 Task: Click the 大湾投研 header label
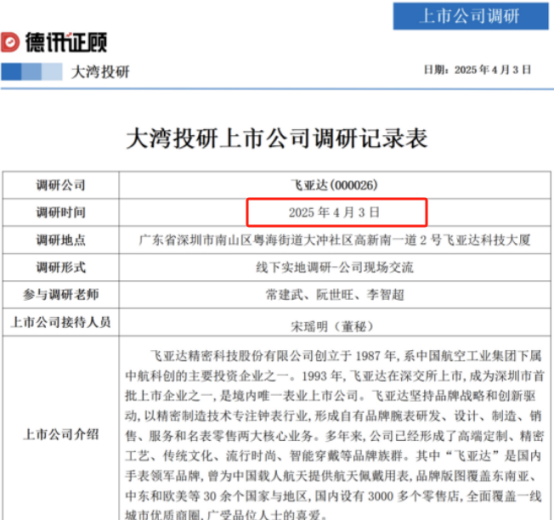click(100, 72)
